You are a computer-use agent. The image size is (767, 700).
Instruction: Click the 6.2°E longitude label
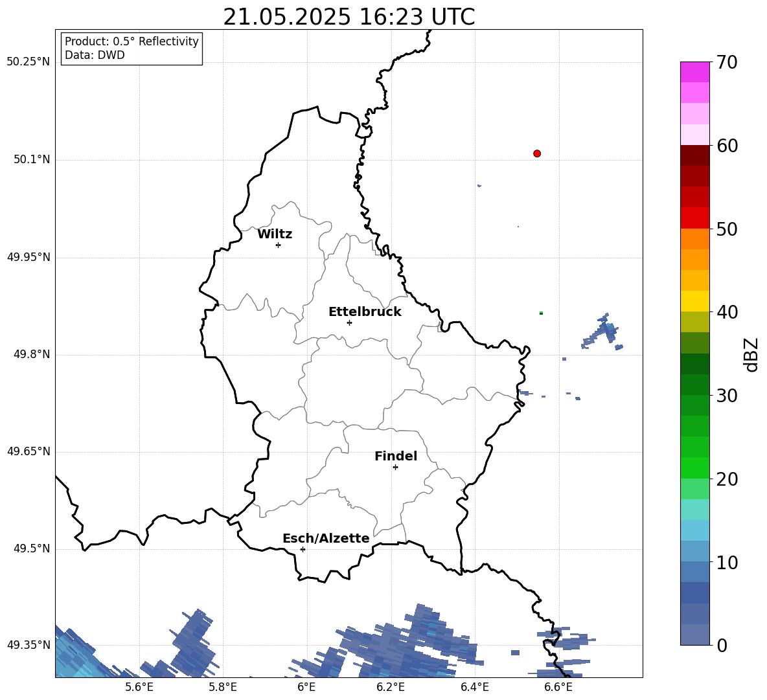[x=391, y=687]
